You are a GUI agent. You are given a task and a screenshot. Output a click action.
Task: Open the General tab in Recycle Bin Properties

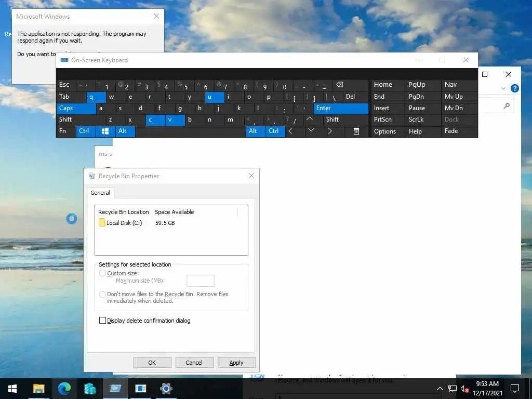pyautogui.click(x=100, y=193)
